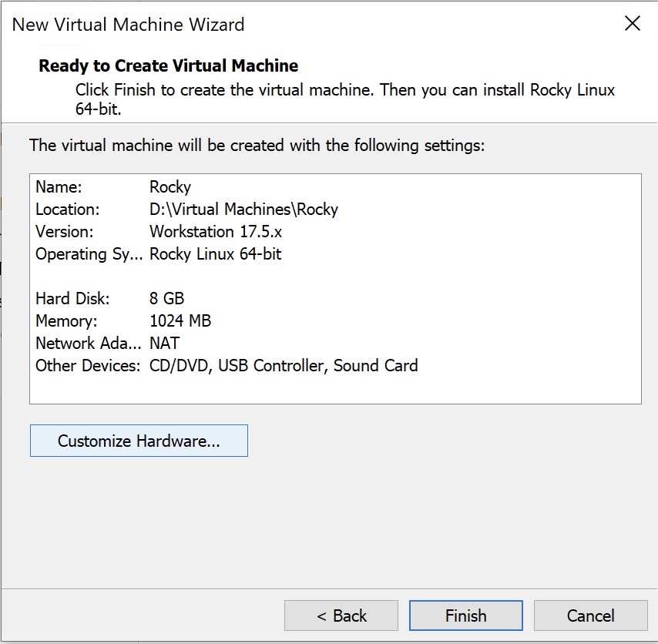Click the NAT network adapter value
658x644 pixels.
coord(164,343)
